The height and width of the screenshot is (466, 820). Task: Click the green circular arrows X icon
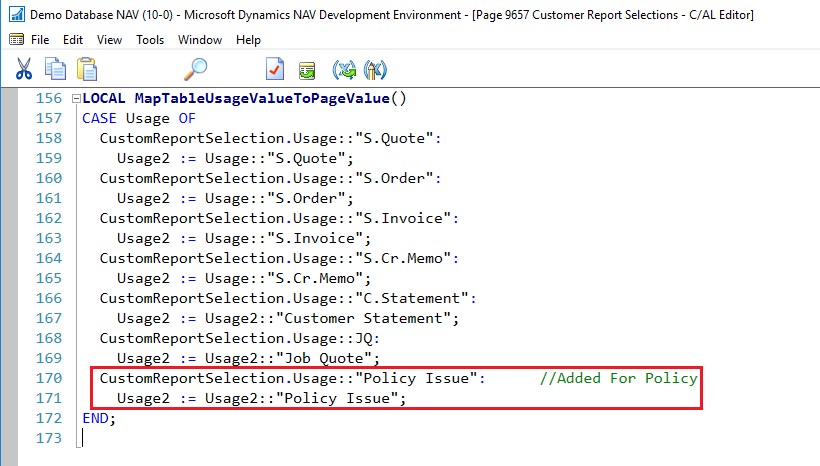tap(345, 70)
